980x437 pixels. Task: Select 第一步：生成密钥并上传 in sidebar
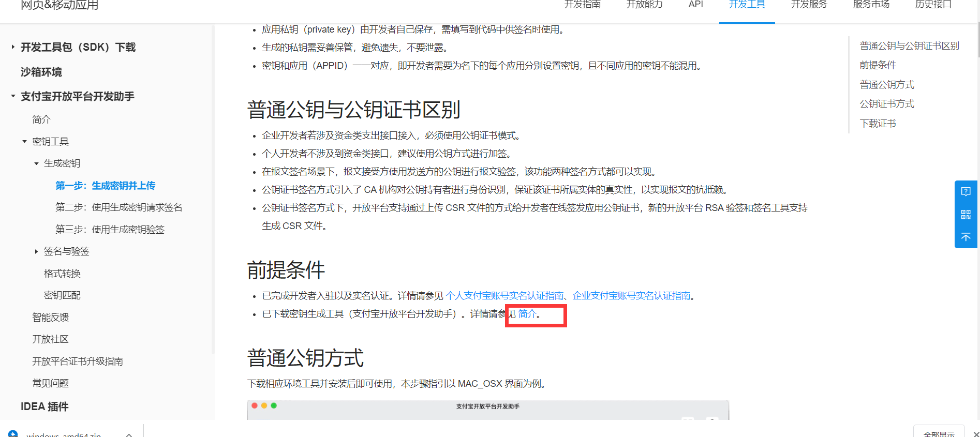106,186
